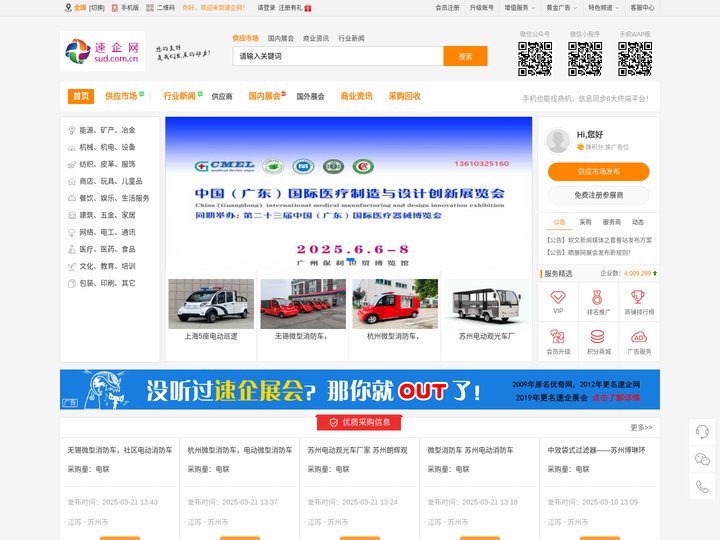Open 采购回收 in the main navigation
Viewport: 720px width, 540px height.
click(405, 96)
